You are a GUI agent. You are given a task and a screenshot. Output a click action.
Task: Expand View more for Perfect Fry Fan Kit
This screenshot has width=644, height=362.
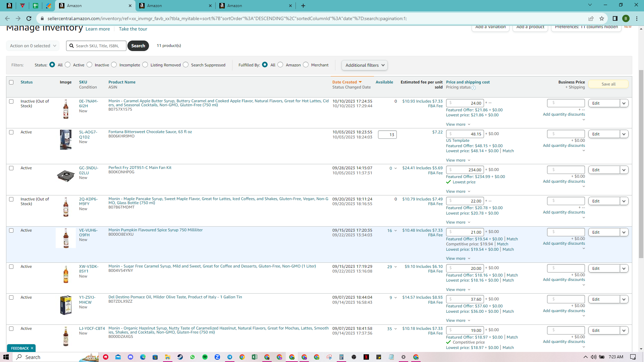[x=458, y=191]
